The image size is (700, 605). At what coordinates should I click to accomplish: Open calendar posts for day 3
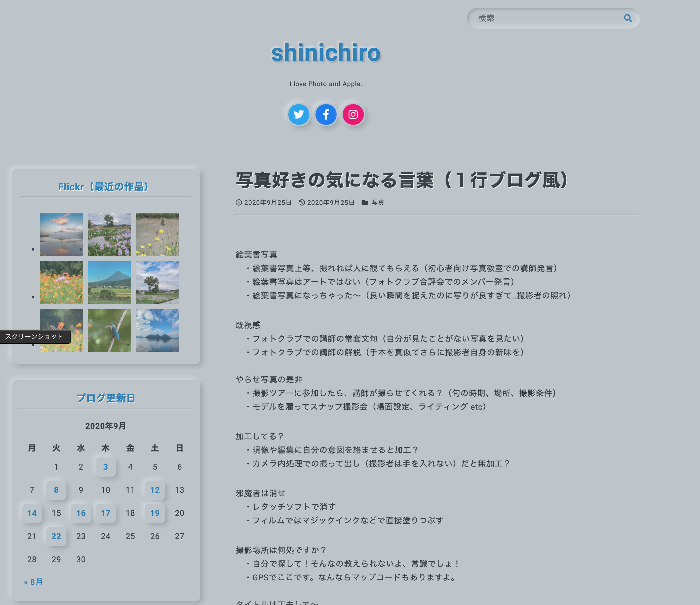click(105, 467)
